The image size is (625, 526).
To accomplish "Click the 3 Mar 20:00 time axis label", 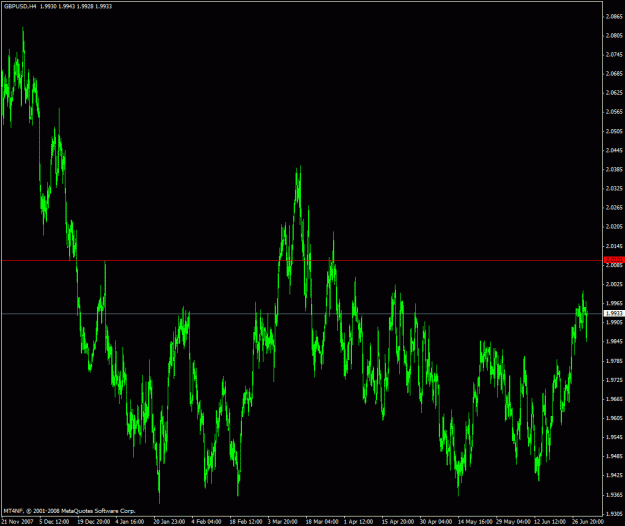I will point(283,522).
